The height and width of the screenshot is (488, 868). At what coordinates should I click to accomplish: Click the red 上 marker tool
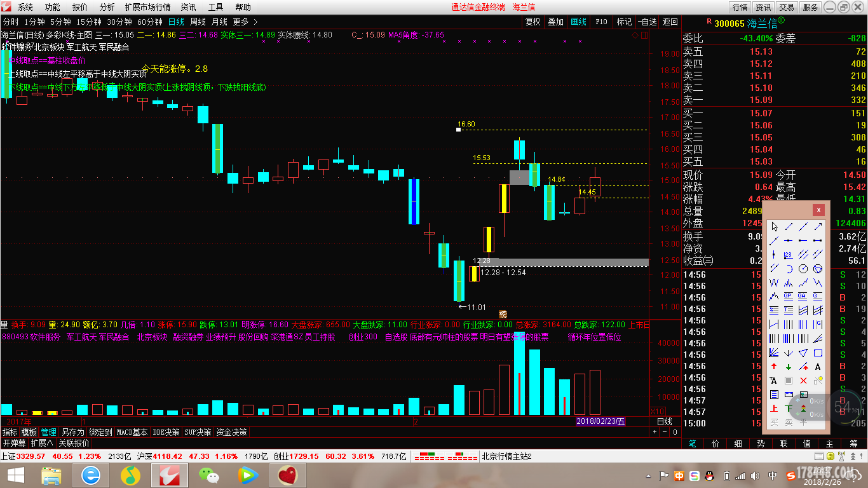click(x=774, y=408)
